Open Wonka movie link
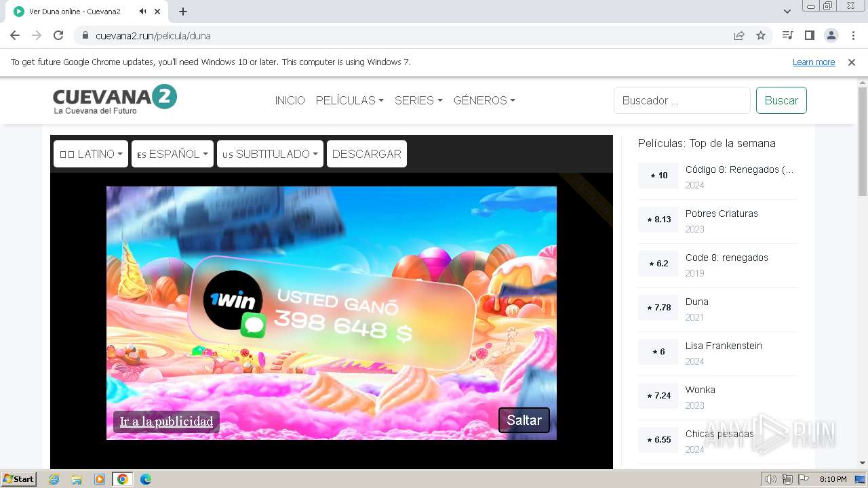Viewport: 868px width, 488px height. [700, 390]
